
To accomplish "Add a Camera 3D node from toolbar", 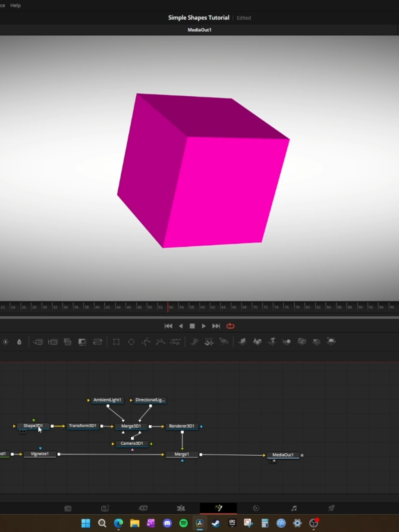I will click(x=302, y=342).
